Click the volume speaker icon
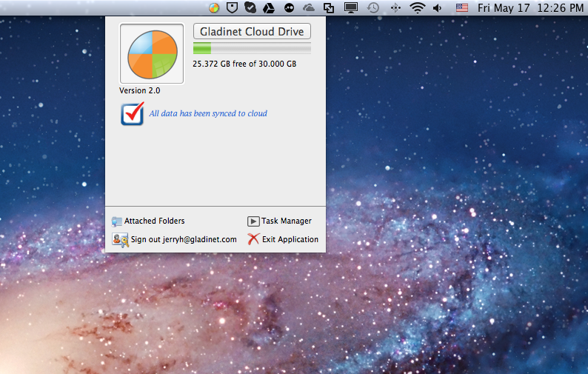The image size is (588, 374). click(x=437, y=8)
